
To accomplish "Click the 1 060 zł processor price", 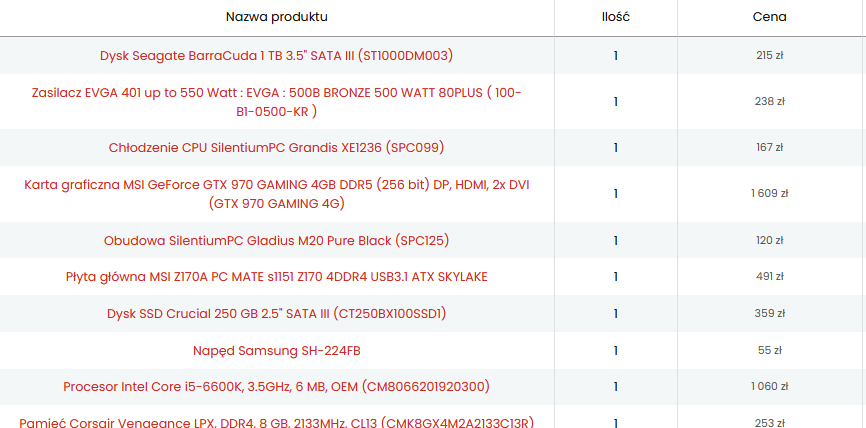I will (769, 387).
